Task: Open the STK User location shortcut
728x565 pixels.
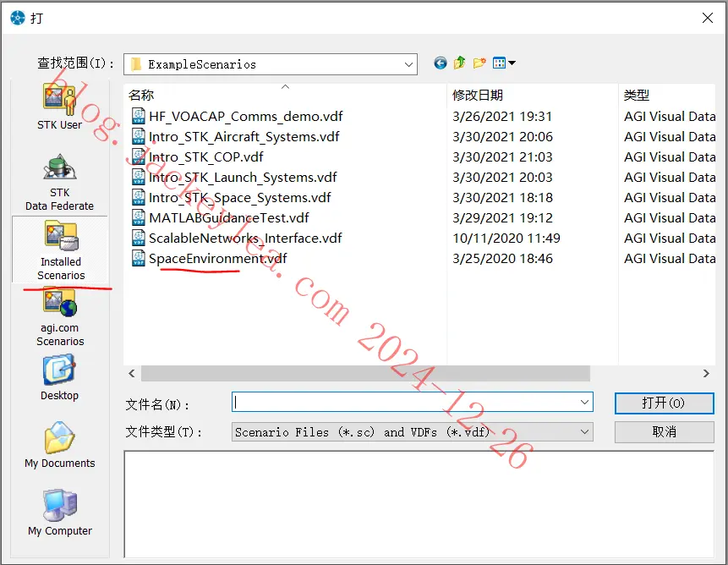Action: [x=60, y=107]
